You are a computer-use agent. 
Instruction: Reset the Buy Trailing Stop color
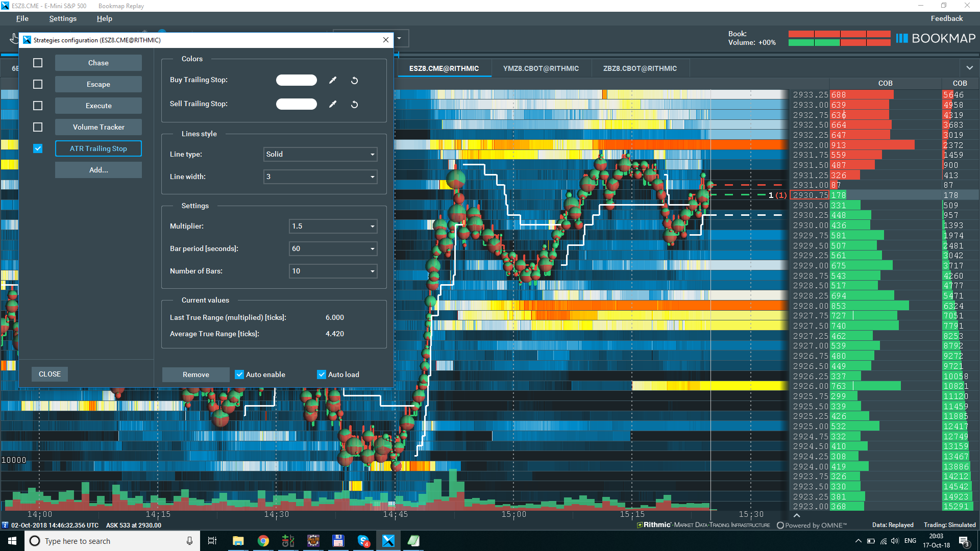[x=354, y=81]
